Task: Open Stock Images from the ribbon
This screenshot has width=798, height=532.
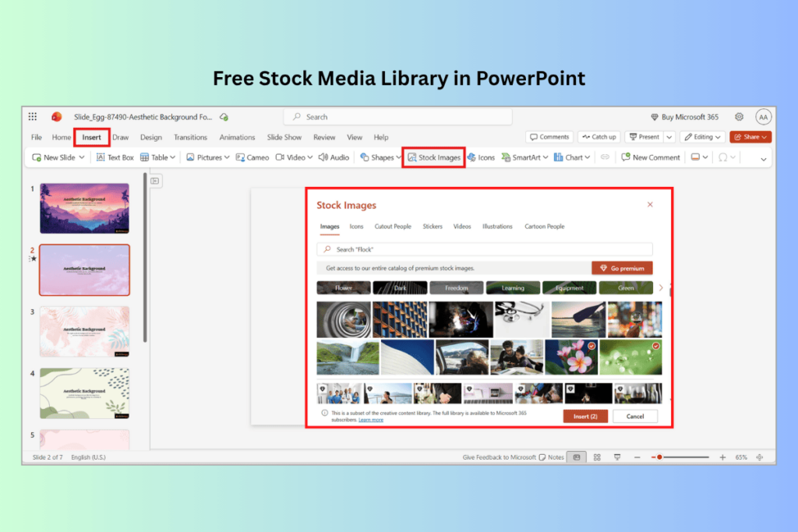Action: pos(434,157)
